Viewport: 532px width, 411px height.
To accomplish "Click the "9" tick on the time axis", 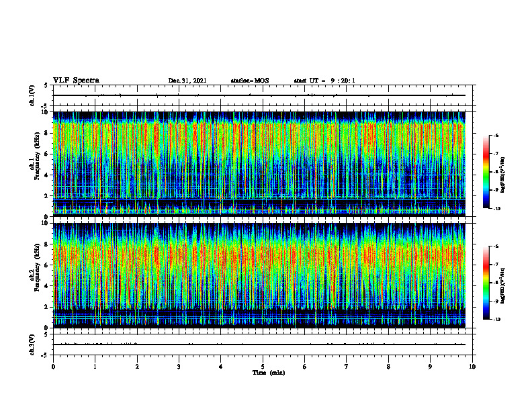I will pyautogui.click(x=430, y=367).
